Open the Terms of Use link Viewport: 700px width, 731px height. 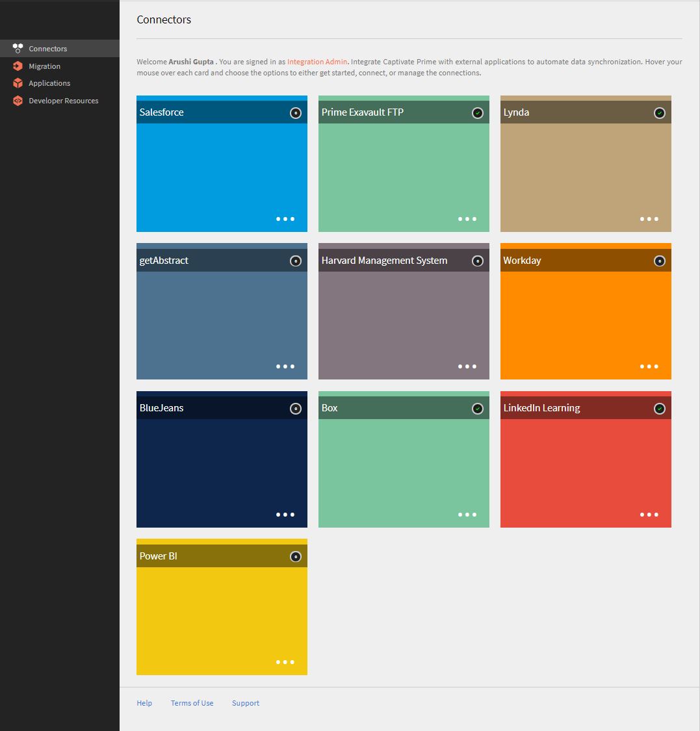click(192, 703)
